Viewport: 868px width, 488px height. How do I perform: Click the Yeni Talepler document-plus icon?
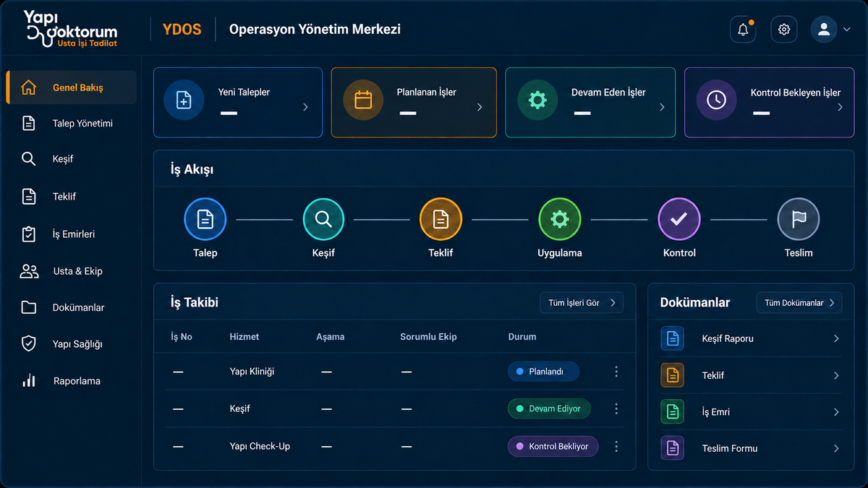point(184,100)
